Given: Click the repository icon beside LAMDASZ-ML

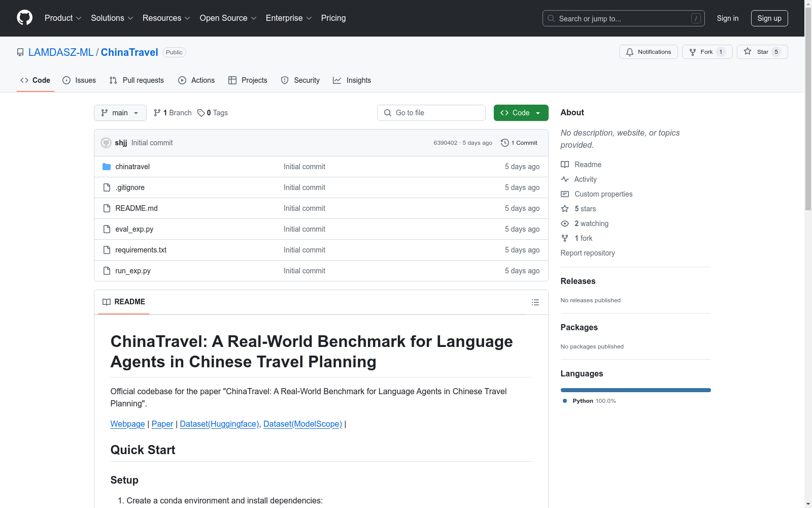Looking at the screenshot, I should pos(20,52).
